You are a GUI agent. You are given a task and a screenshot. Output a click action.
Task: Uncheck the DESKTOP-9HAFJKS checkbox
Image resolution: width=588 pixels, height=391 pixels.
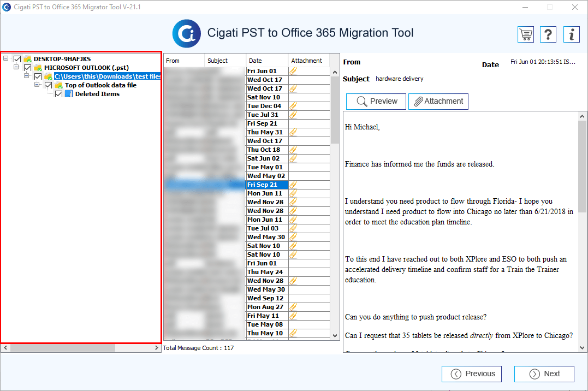tap(17, 59)
